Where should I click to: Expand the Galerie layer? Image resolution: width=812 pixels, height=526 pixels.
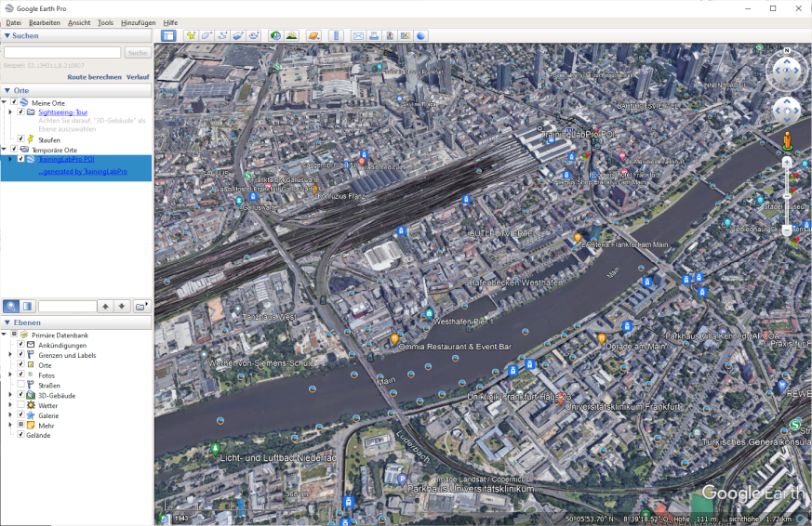click(x=10, y=414)
